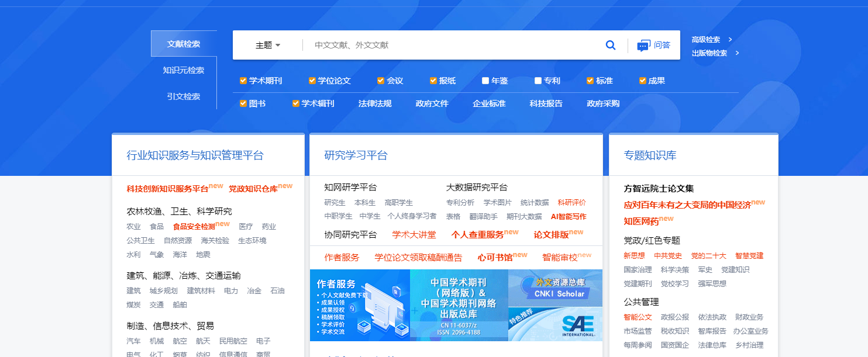Screen dimensions: 868x357
Task: Click the SAE International banner
Action: (555, 324)
